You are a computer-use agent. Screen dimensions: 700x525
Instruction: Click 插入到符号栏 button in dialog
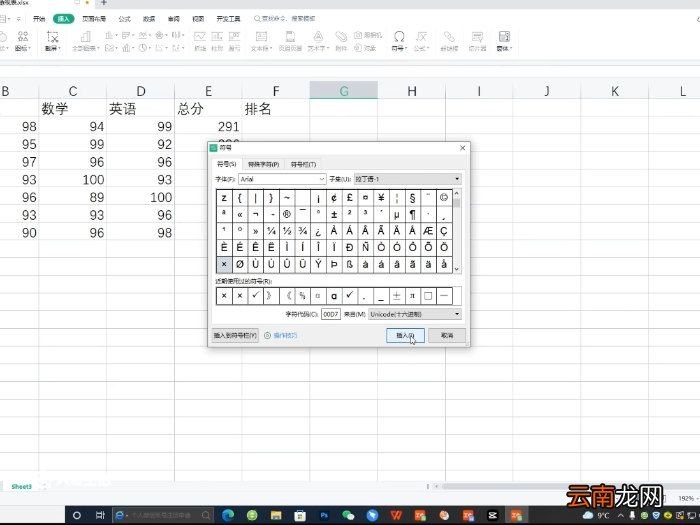(235, 335)
